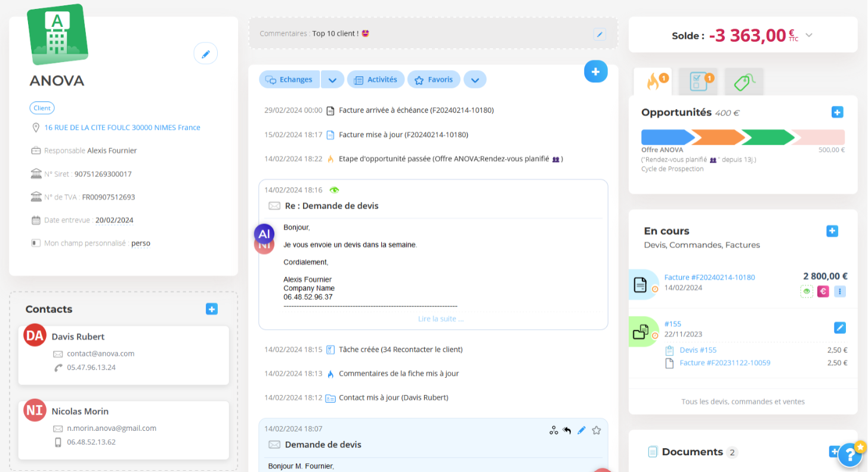Viewport: 868px width, 472px height.
Task: Click the pale pink final stage of opportunity pipeline
Action: coord(818,137)
